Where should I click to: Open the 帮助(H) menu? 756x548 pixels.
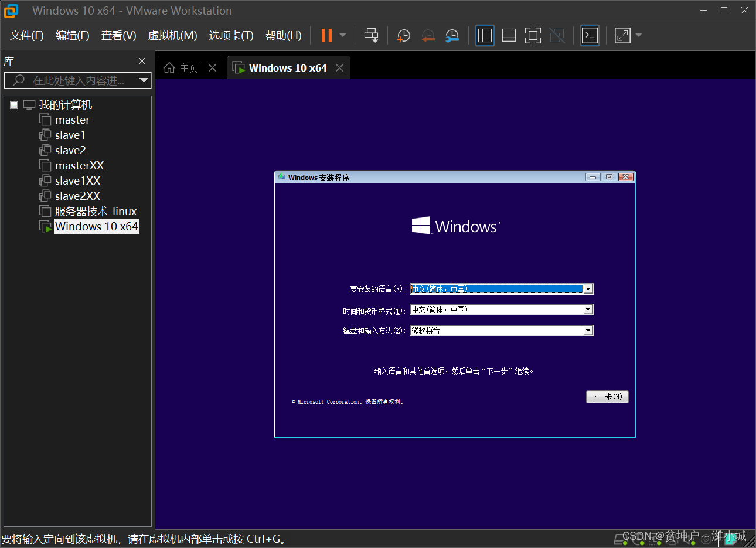(284, 36)
